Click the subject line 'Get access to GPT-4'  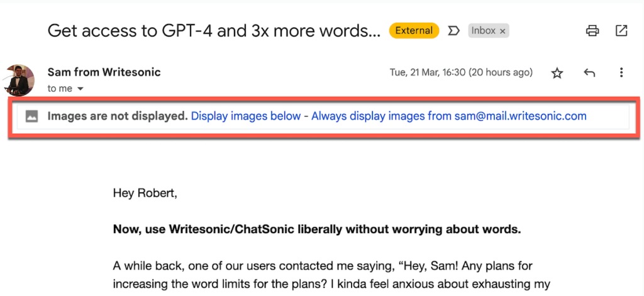coord(214,31)
